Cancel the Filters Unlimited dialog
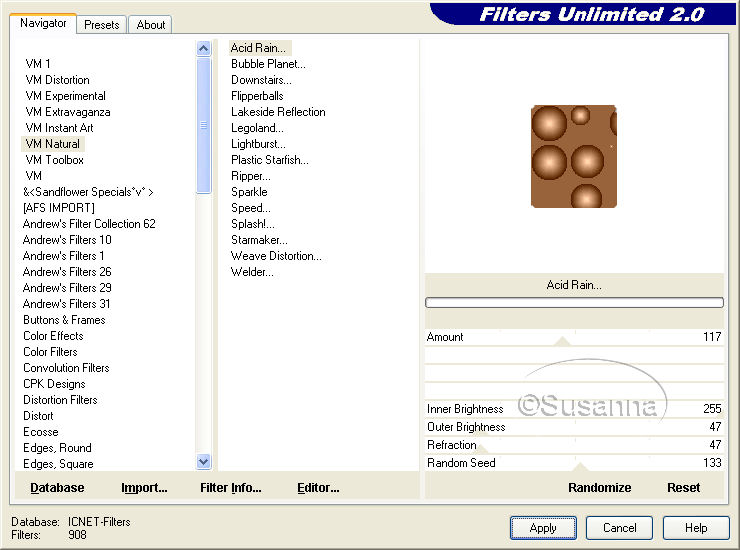Viewport: 740px width, 550px height. (x=619, y=528)
